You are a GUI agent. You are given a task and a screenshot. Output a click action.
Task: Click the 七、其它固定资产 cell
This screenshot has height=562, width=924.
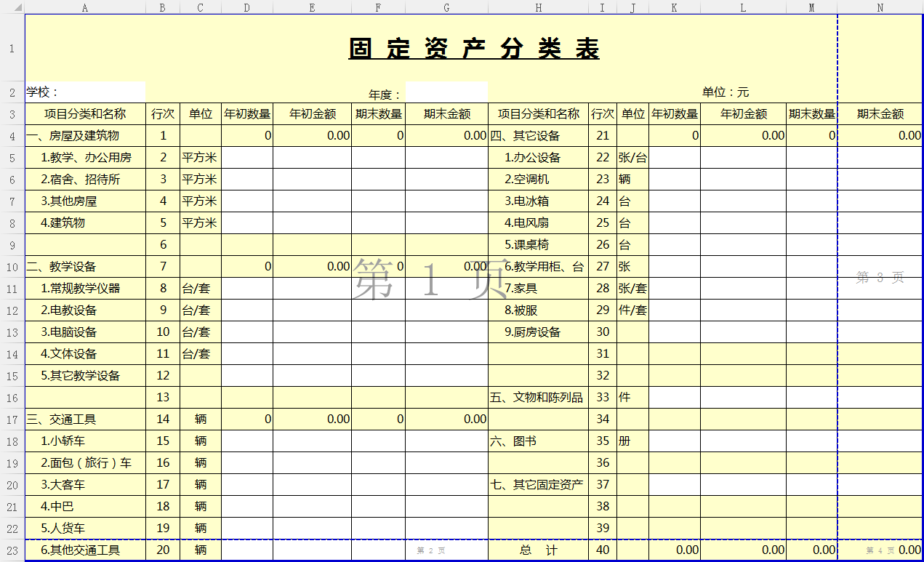pyautogui.click(x=538, y=485)
